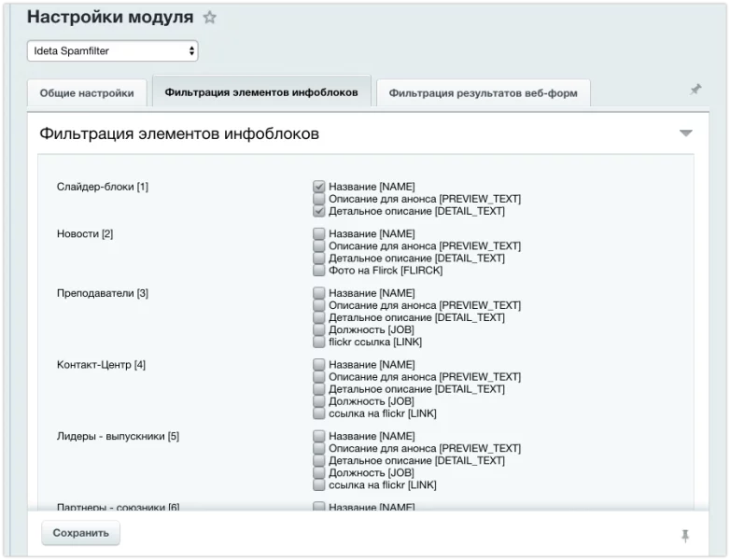Tick Описание для анонса for Лидеры - выпускники
The height and width of the screenshot is (560, 730).
(x=319, y=449)
